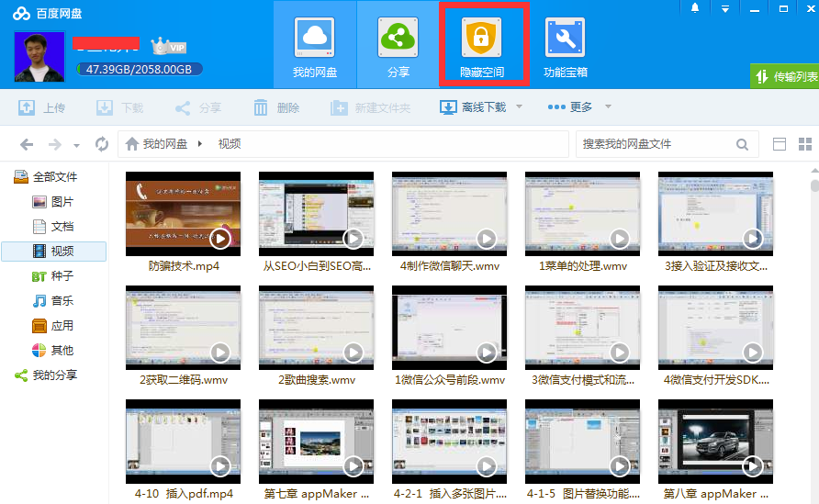
Task: Click the toolbar 分享 share button
Action: 198,107
